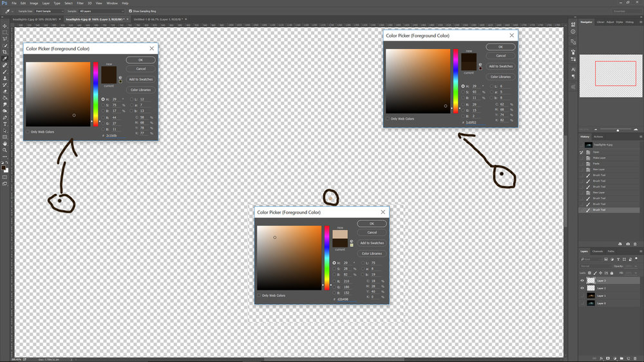Open the Filter menu

coord(80,3)
